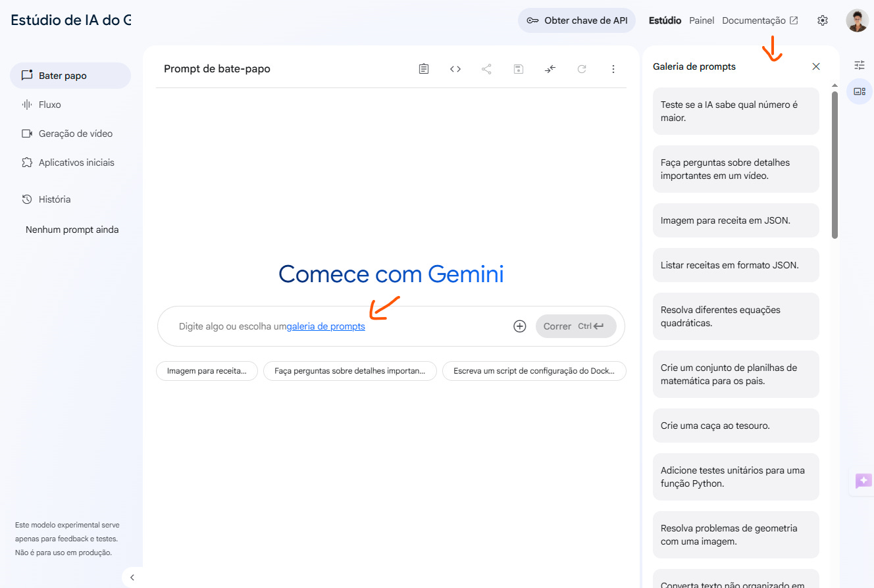Click the refresh chat icon
The width and height of the screenshot is (874, 588).
click(x=582, y=68)
